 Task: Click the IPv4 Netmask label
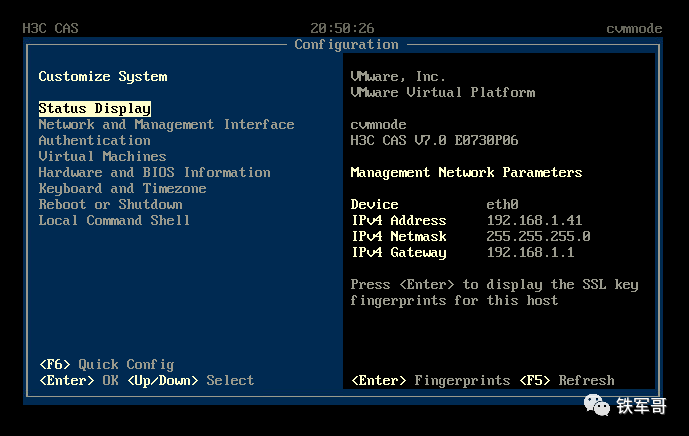399,236
